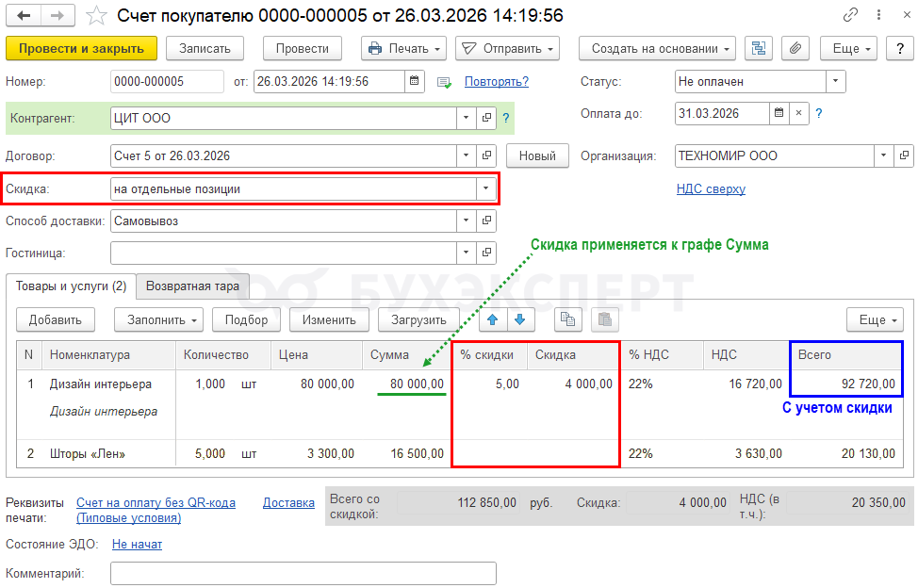Click the back navigation arrow
Viewport: 918px width, 588px height.
tap(25, 16)
